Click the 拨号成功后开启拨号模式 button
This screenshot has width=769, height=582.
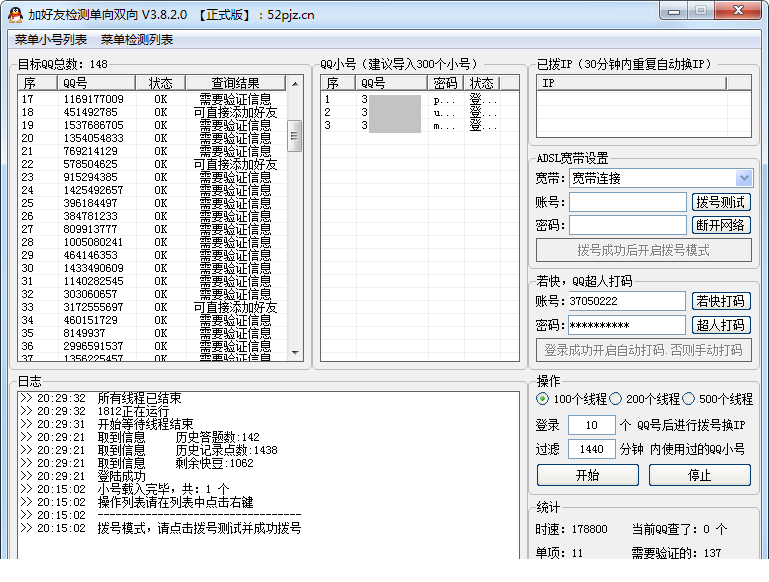coord(643,251)
